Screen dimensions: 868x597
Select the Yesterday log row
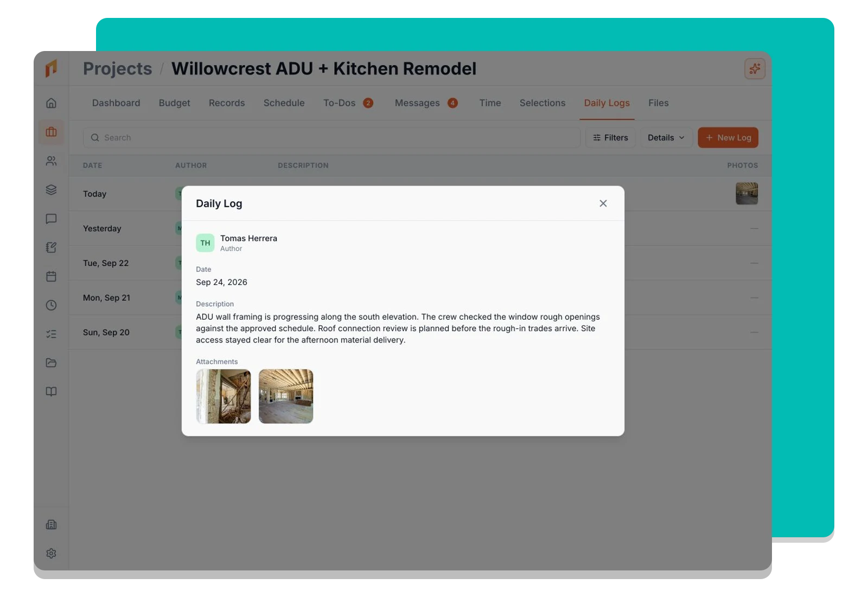[x=420, y=228]
